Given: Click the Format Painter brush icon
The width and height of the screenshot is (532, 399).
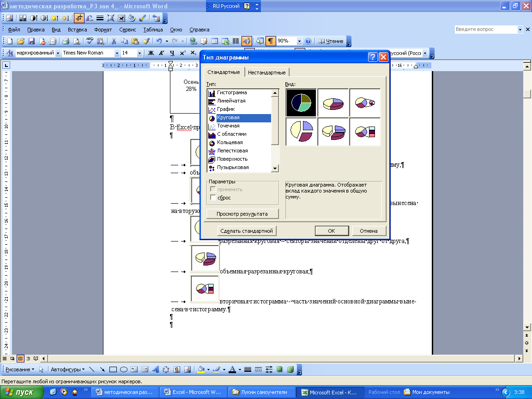Looking at the screenshot, I should click(x=146, y=41).
